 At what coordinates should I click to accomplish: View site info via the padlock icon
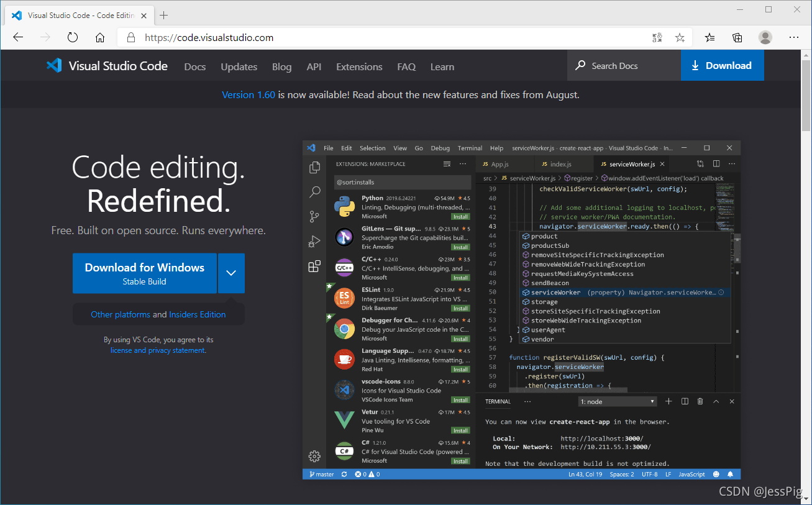[x=130, y=37]
